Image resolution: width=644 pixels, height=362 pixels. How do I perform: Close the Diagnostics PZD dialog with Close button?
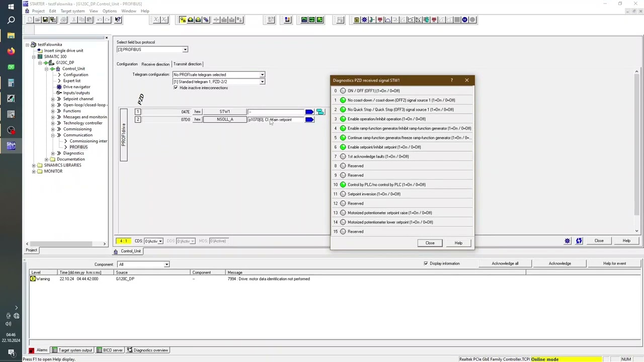[430, 243]
